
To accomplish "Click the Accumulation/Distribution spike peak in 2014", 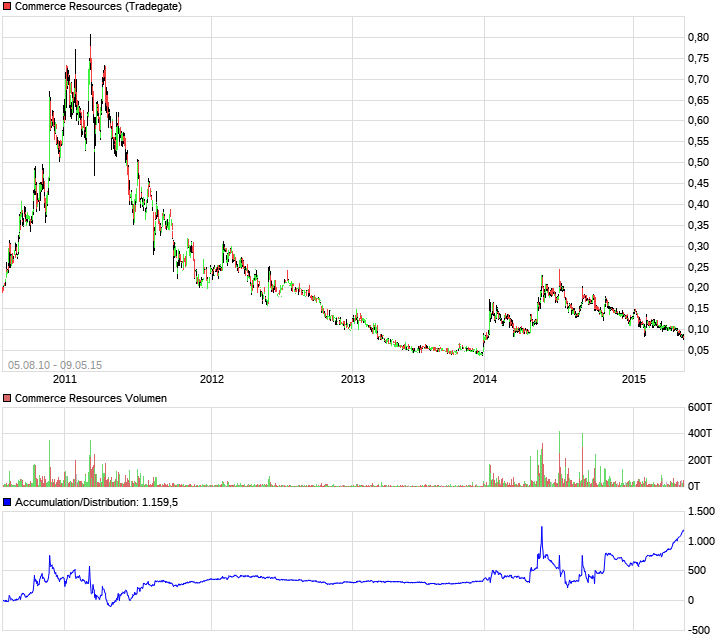I will [542, 527].
